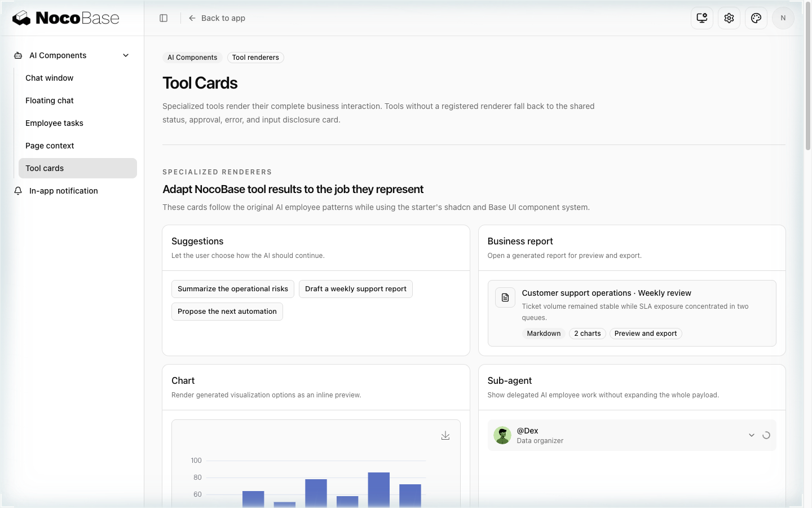Select Tool cards in sidebar

pos(78,168)
